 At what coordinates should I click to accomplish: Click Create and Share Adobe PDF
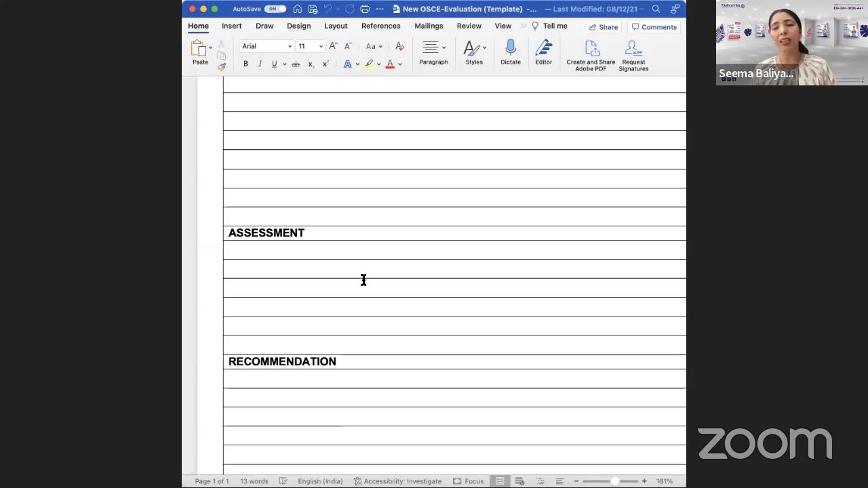591,56
